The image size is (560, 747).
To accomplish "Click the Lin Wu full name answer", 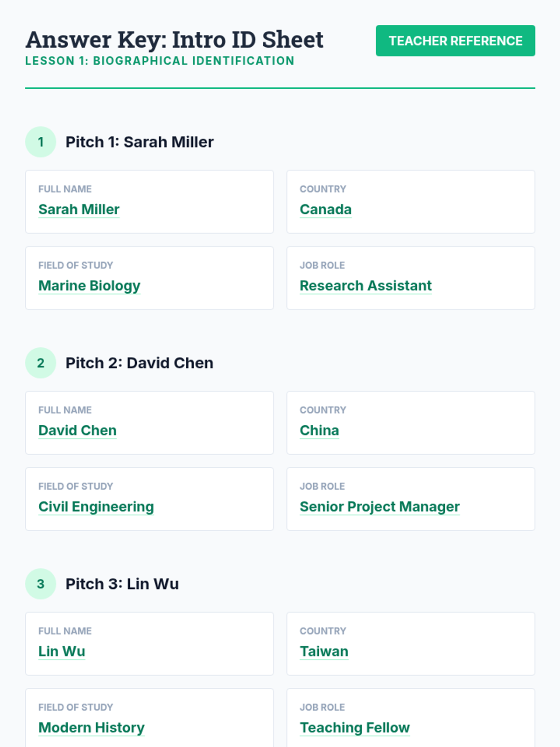I will tap(62, 651).
